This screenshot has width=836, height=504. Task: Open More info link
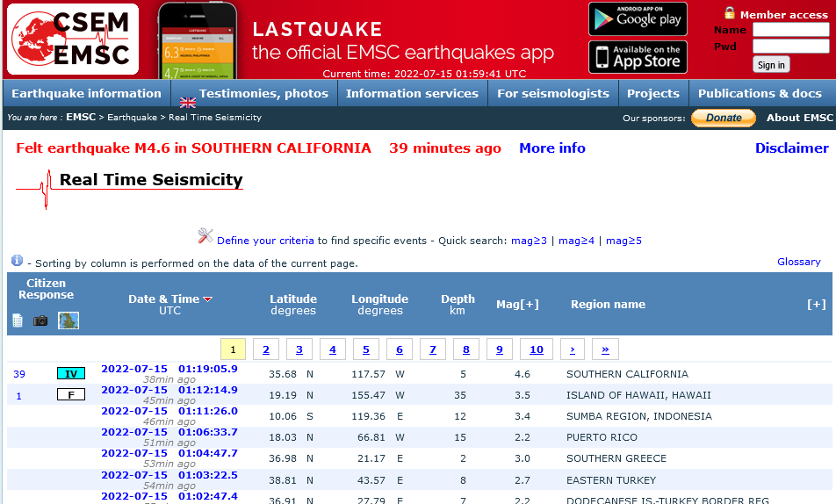(x=552, y=148)
